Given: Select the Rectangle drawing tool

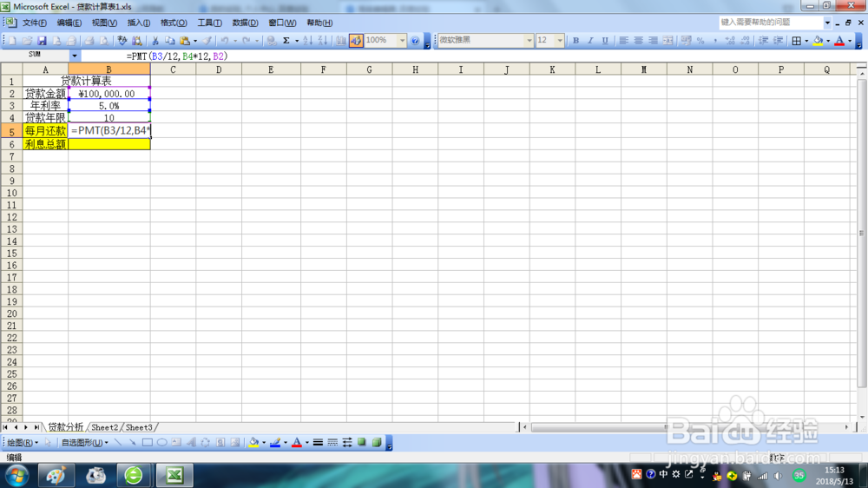Looking at the screenshot, I should [x=148, y=443].
